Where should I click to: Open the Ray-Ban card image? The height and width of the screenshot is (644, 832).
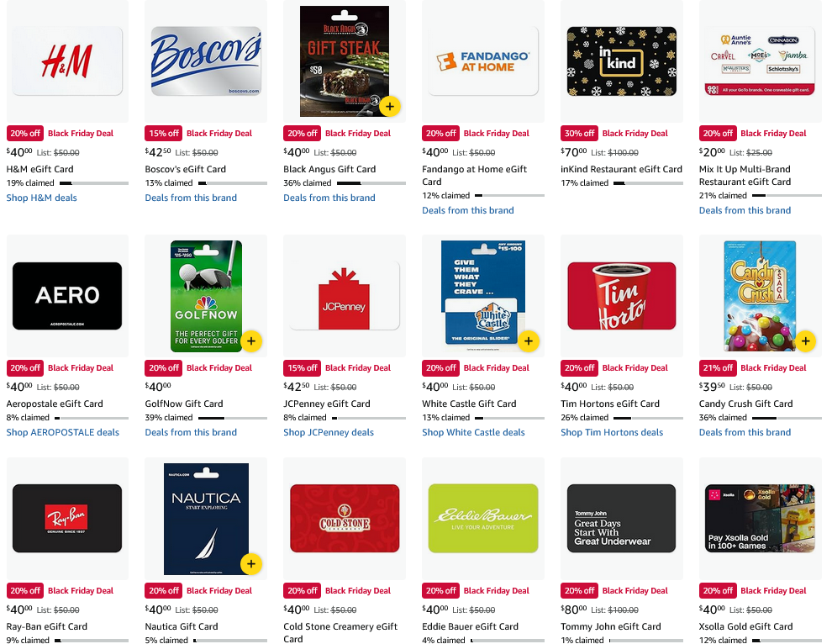(x=67, y=518)
